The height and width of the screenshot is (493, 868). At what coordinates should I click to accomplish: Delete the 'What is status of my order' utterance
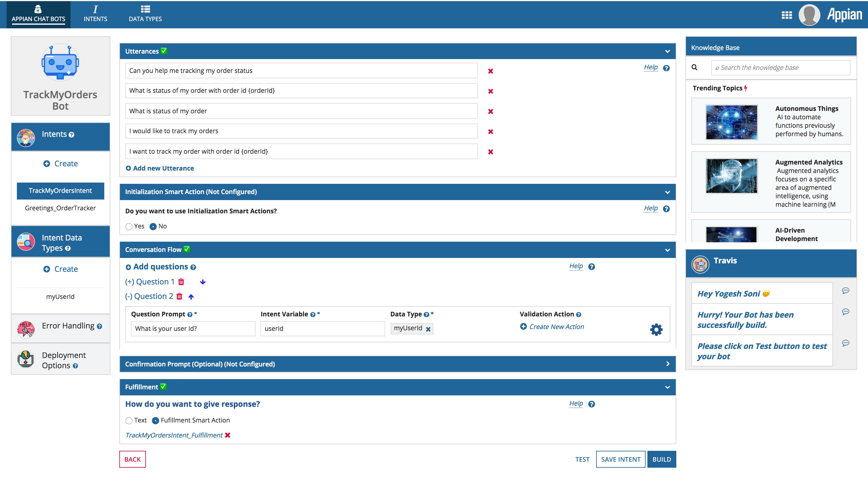coord(490,111)
